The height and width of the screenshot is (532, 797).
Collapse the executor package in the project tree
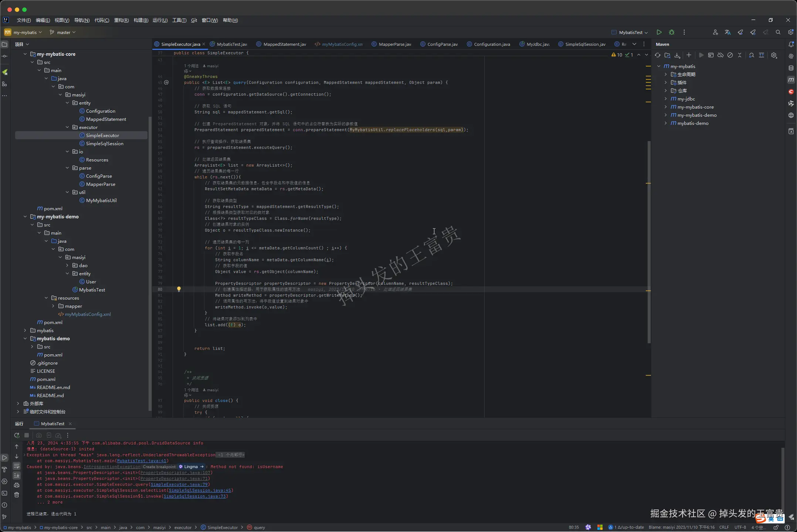point(67,127)
